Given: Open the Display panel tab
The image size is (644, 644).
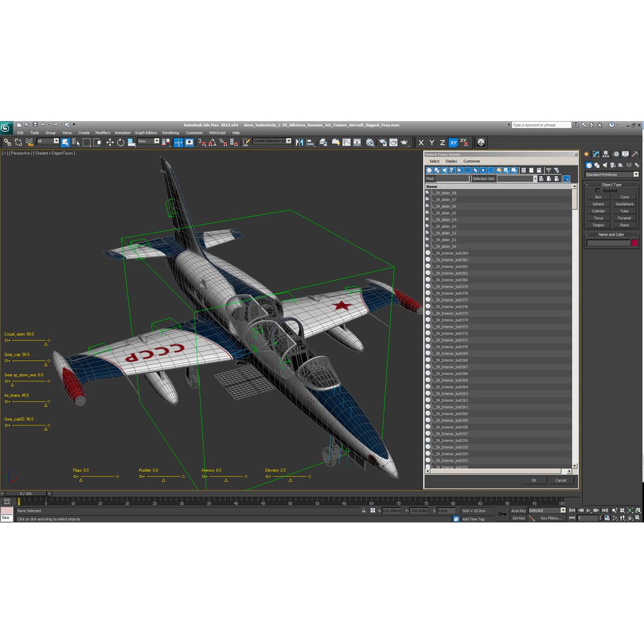Looking at the screenshot, I should [x=625, y=154].
